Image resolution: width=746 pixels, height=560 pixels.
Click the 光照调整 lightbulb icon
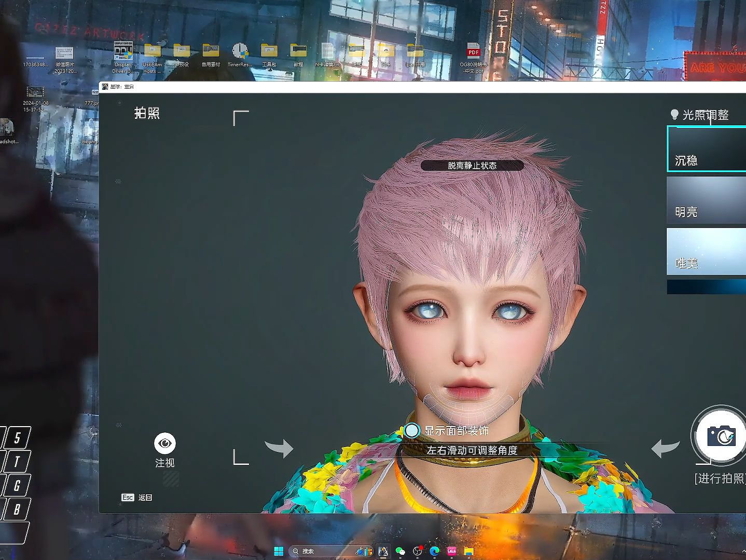[674, 115]
